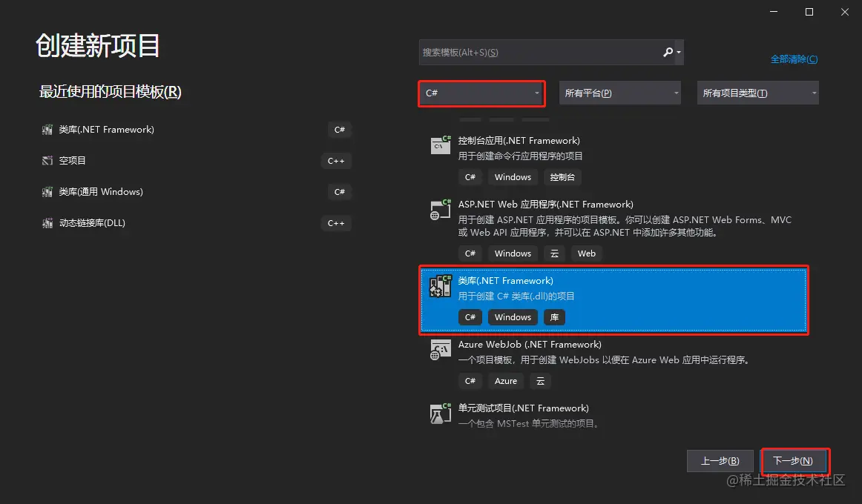Select 类库(.NET Framework) title in template list

506,281
